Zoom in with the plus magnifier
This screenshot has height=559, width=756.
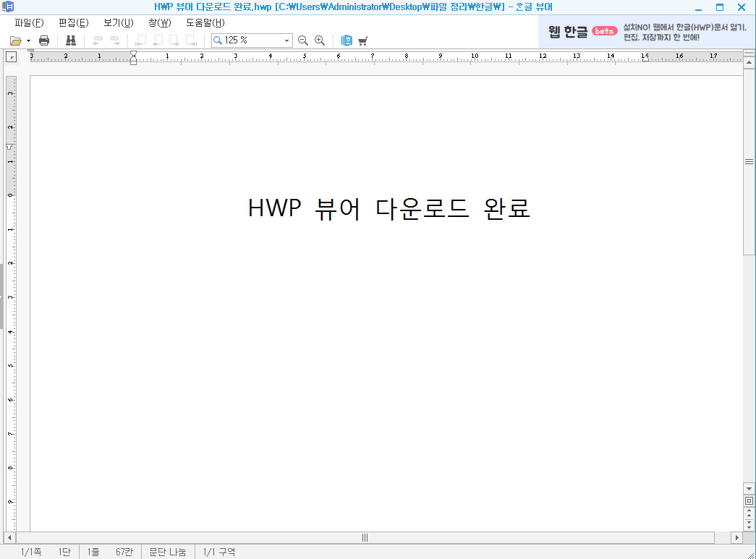[x=320, y=40]
